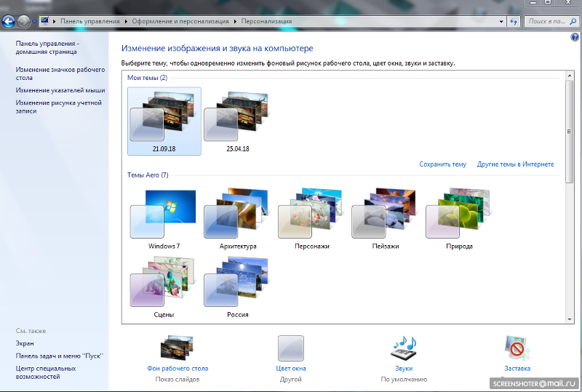Select the '25.04.18' theme

click(x=238, y=121)
